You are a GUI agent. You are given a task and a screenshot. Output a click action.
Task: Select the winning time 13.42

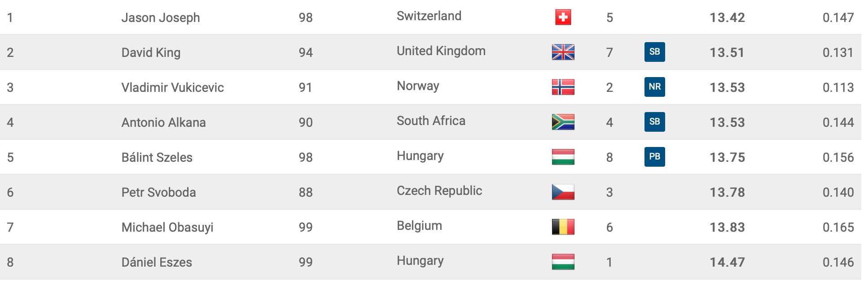point(727,18)
